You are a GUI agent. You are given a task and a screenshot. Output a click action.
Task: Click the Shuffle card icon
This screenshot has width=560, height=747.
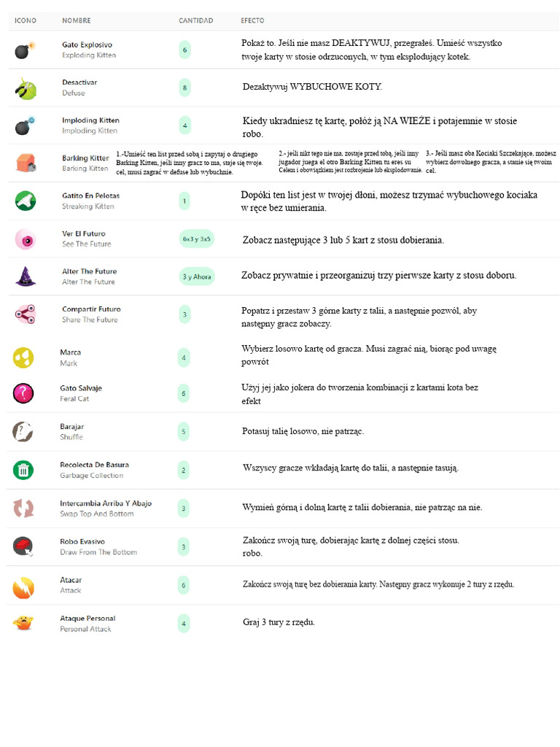coord(23,432)
